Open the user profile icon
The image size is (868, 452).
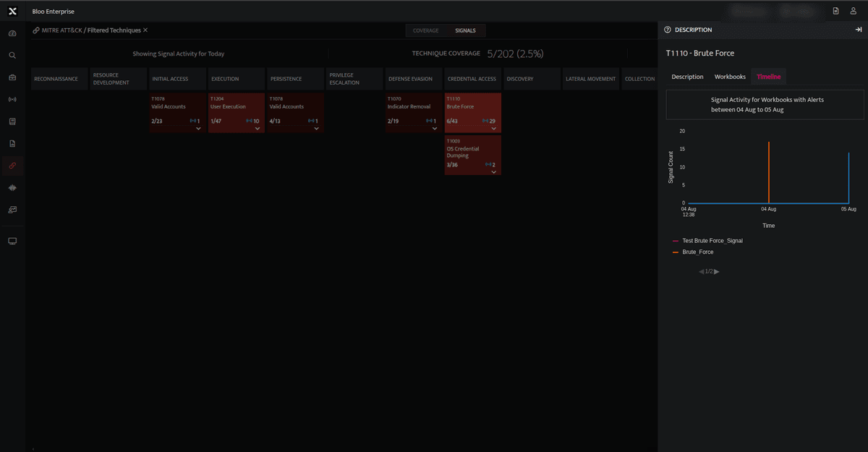click(854, 11)
